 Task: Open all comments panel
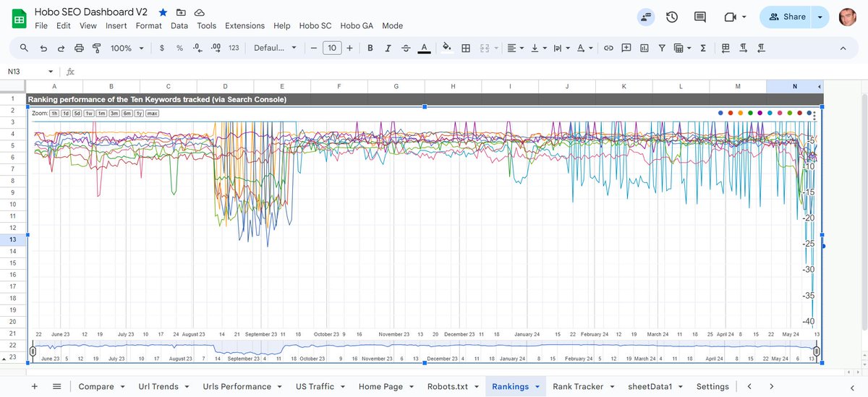[700, 17]
